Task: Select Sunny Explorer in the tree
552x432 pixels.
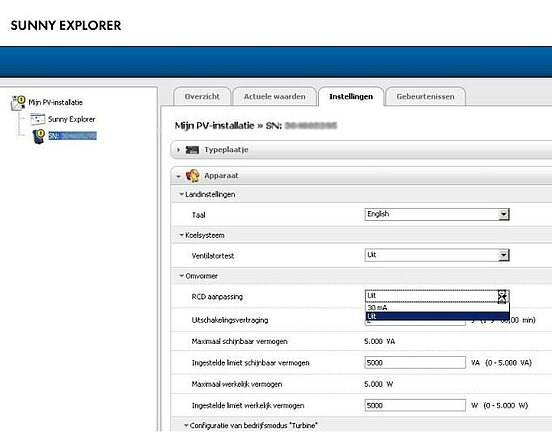Action: pos(71,119)
